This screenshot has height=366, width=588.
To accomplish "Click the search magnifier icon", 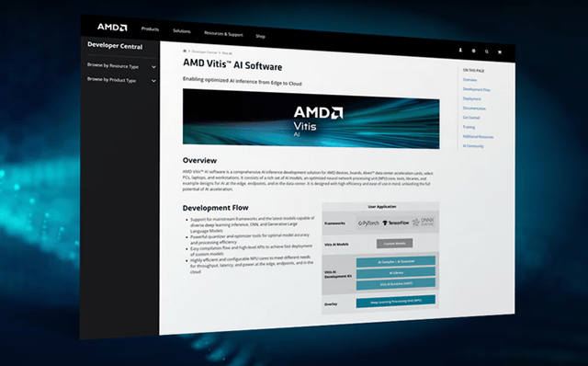I will point(487,51).
